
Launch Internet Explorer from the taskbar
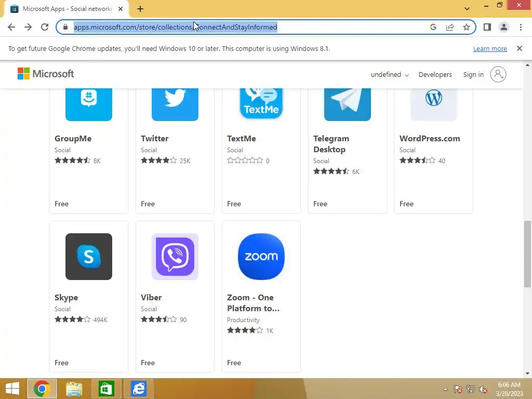(x=138, y=389)
